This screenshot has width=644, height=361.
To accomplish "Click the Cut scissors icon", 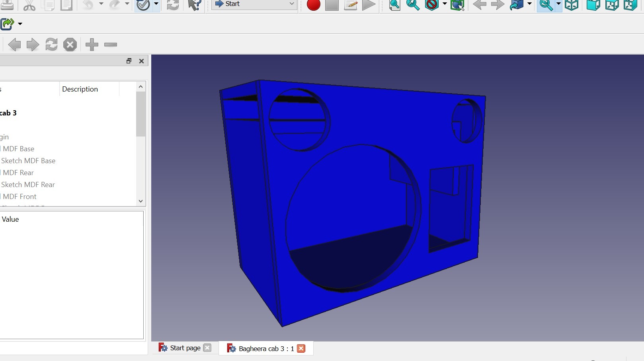I will point(29,5).
